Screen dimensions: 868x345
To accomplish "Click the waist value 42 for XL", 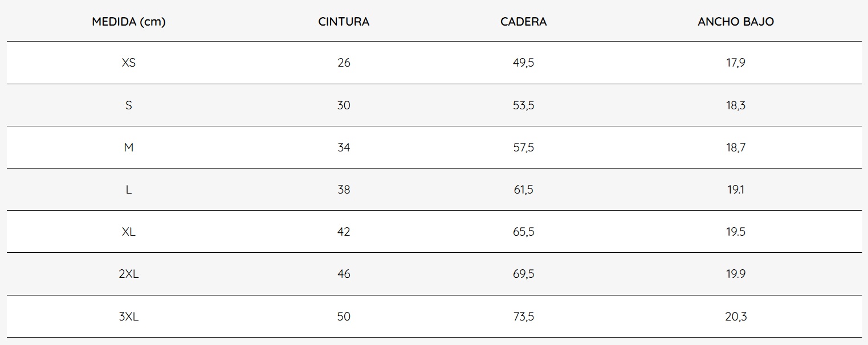I will point(344,232).
